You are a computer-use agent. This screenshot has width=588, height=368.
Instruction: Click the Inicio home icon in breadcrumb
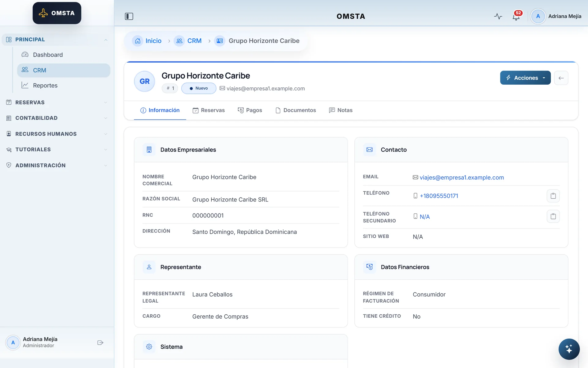coord(138,41)
